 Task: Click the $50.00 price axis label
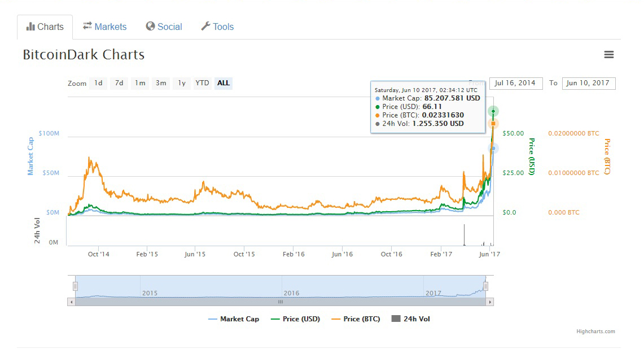coord(514,133)
